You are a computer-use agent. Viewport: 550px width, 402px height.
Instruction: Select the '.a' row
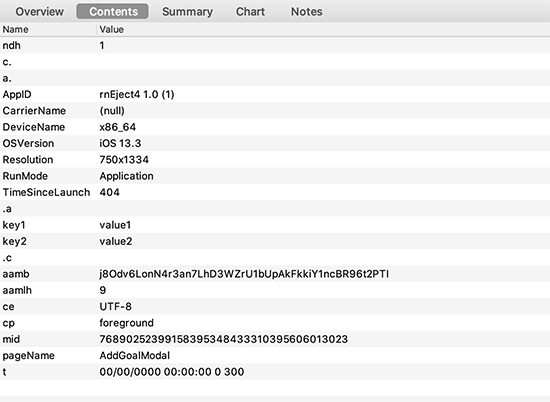tap(275, 209)
